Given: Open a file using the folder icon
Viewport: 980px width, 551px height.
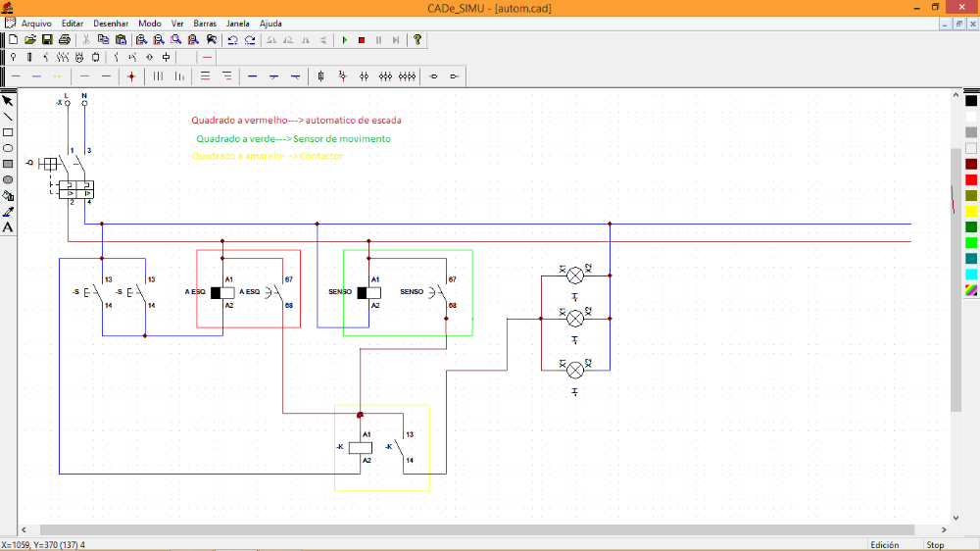Looking at the screenshot, I should point(30,40).
